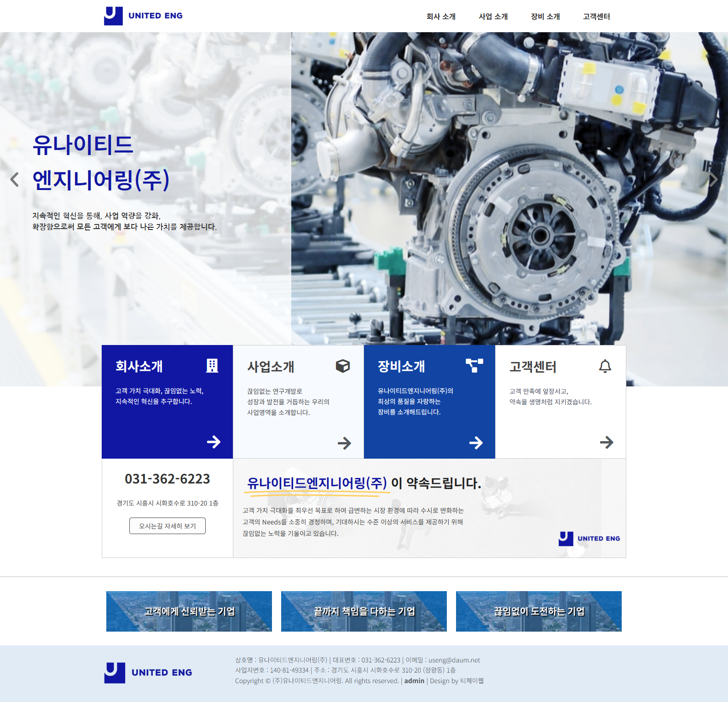Open the 회사 소개 menu

(441, 17)
